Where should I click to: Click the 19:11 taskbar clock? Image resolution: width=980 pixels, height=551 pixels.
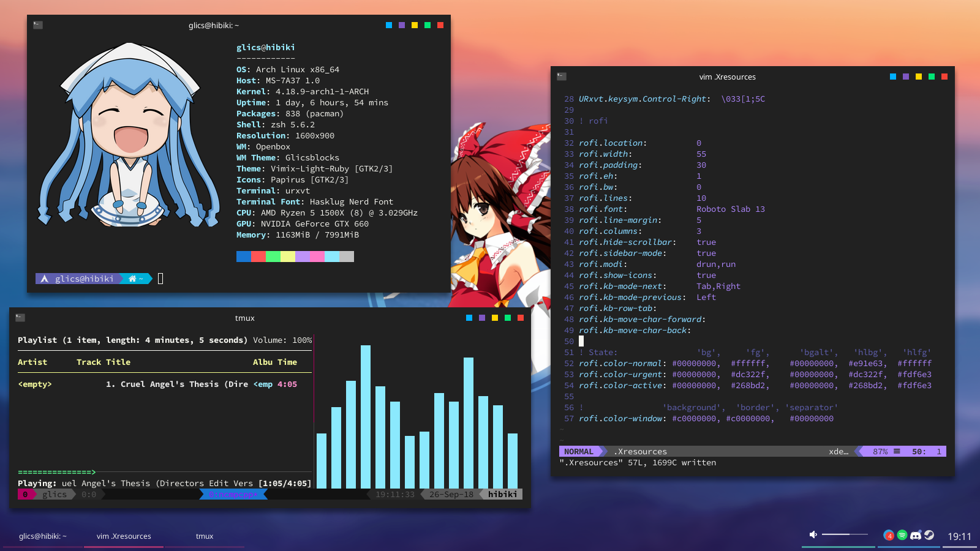(959, 536)
